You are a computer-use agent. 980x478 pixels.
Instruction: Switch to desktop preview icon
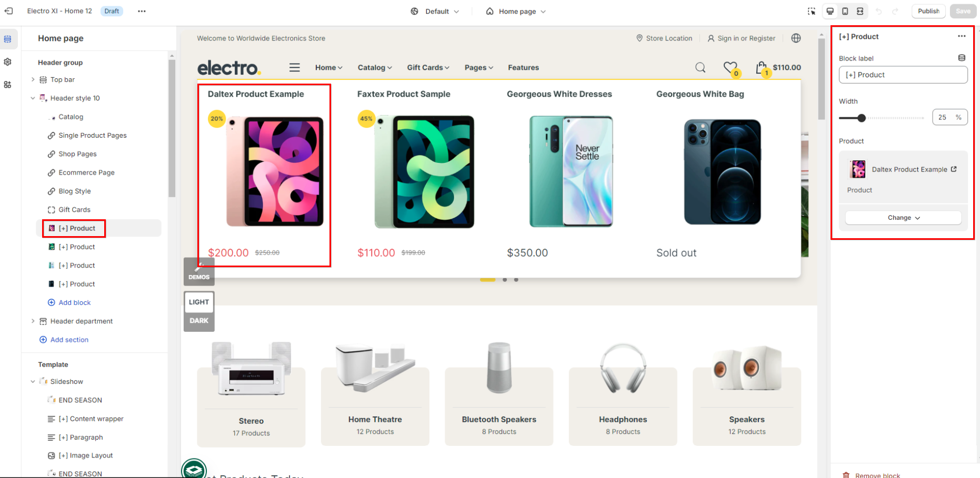click(x=830, y=11)
